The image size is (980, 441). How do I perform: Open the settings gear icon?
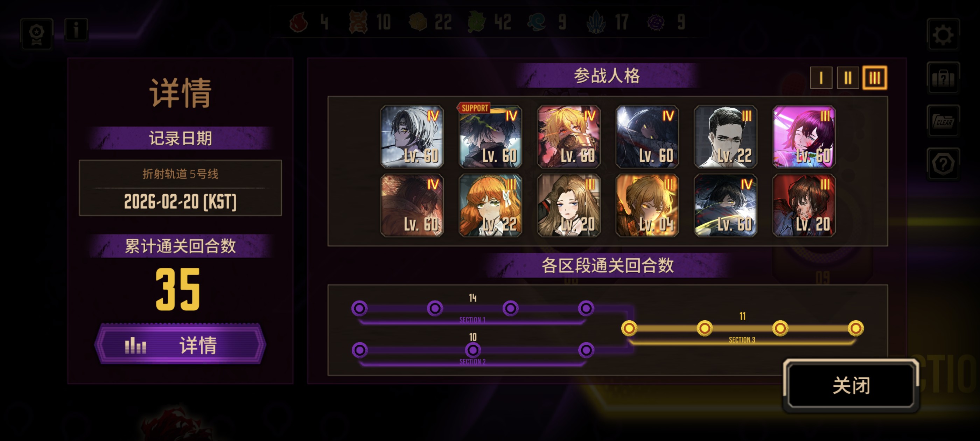tap(943, 35)
